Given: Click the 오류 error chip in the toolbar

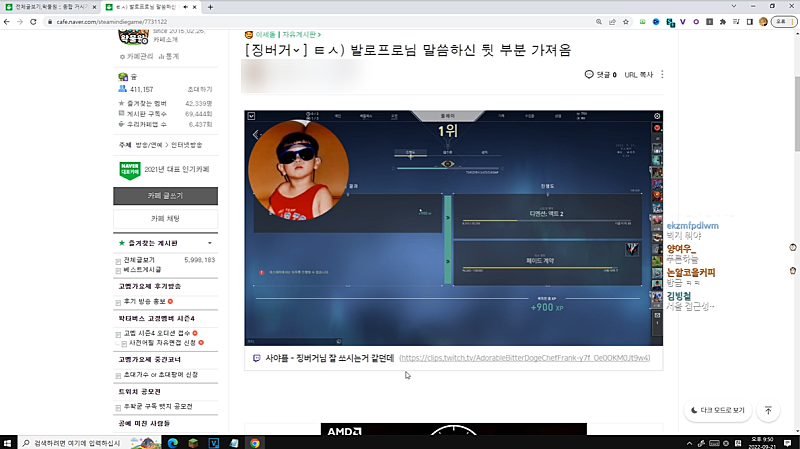Looking at the screenshot, I should (x=784, y=22).
